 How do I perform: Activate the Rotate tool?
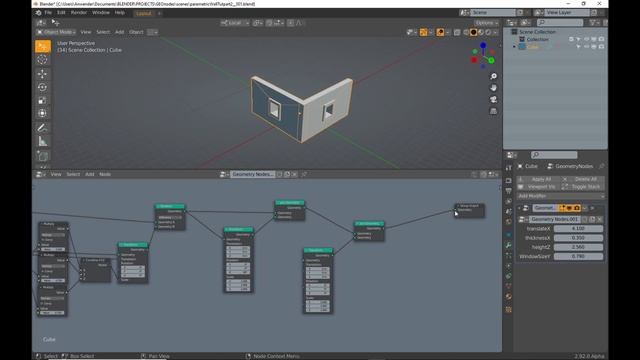point(42,87)
